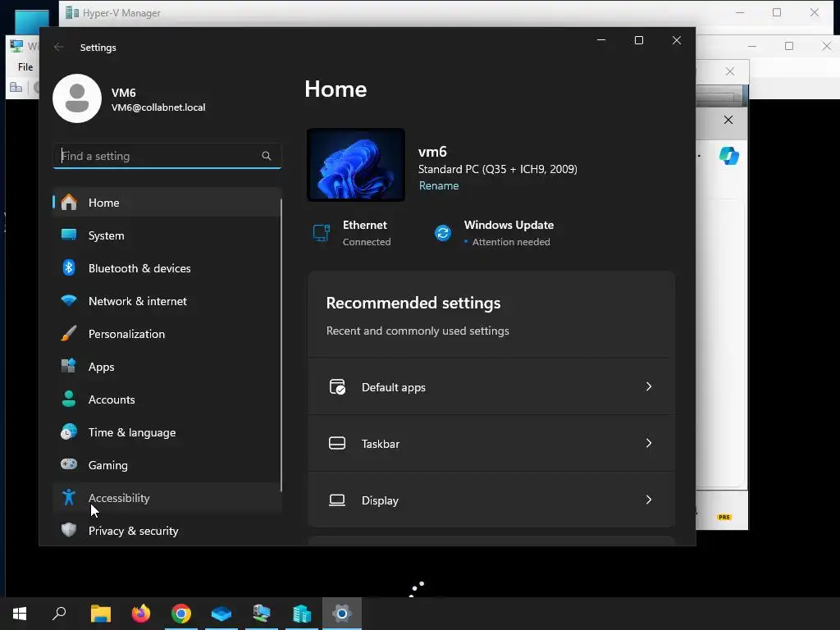Screen dimensions: 840x630
Task: Click the Gaming controller icon
Action: (x=69, y=464)
